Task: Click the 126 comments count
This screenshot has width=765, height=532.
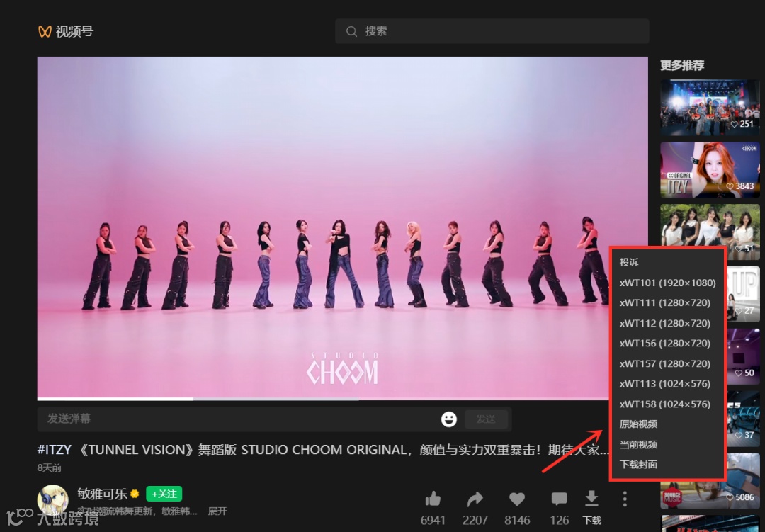Action: point(559,520)
